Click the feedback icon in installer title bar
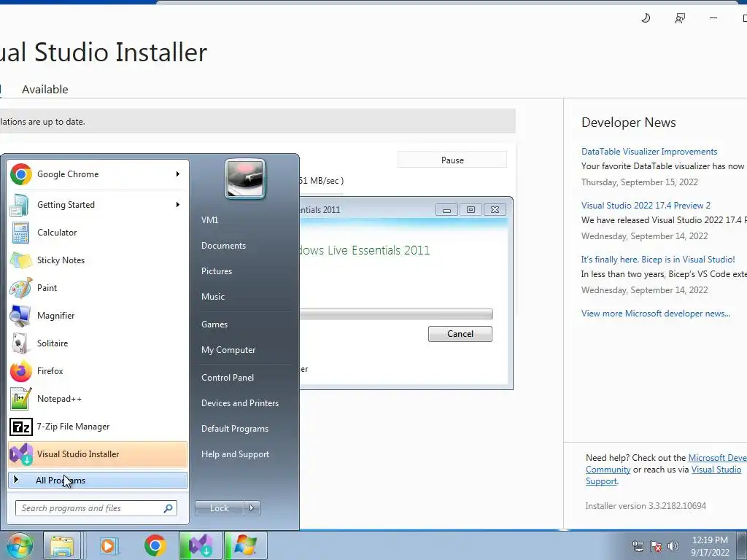The image size is (747, 560). coord(680,18)
